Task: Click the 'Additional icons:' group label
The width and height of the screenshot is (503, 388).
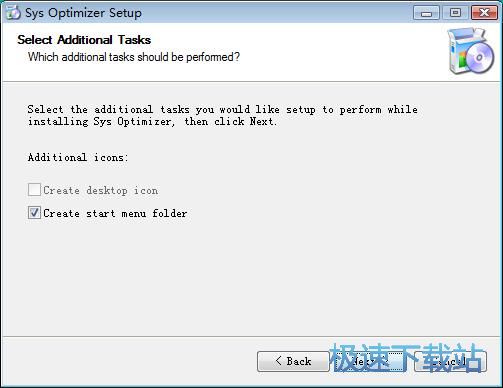Action: click(78, 157)
